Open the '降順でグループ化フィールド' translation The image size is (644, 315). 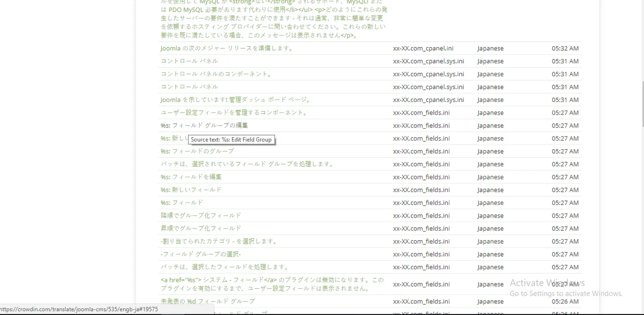pos(201,216)
